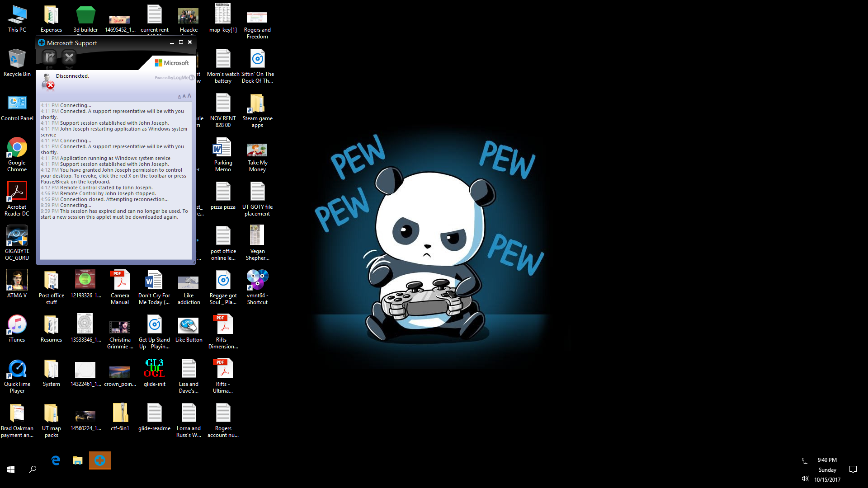The height and width of the screenshot is (488, 868).
Task: Select the pizza pizza text file
Action: pos(223,195)
